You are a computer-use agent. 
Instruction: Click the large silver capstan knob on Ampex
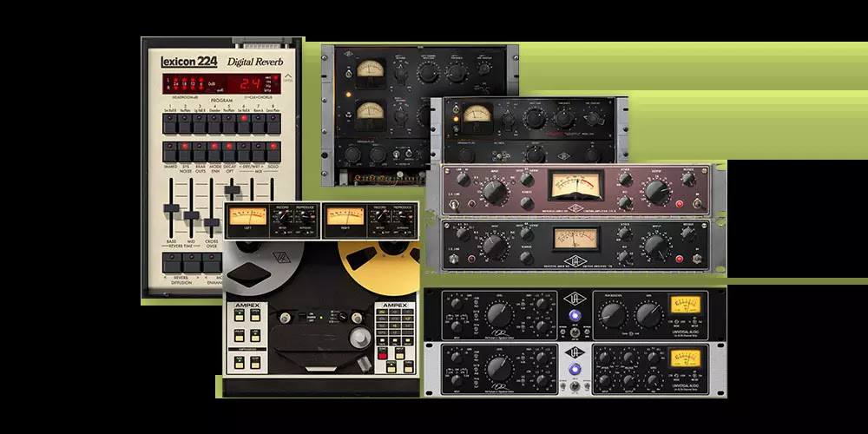tap(360, 337)
